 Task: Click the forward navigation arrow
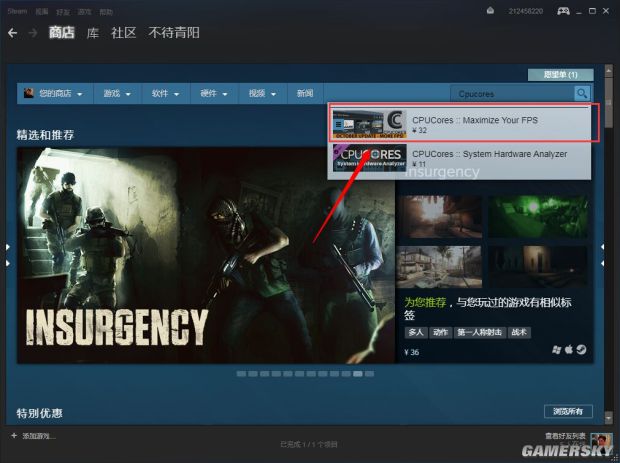[x=32, y=33]
